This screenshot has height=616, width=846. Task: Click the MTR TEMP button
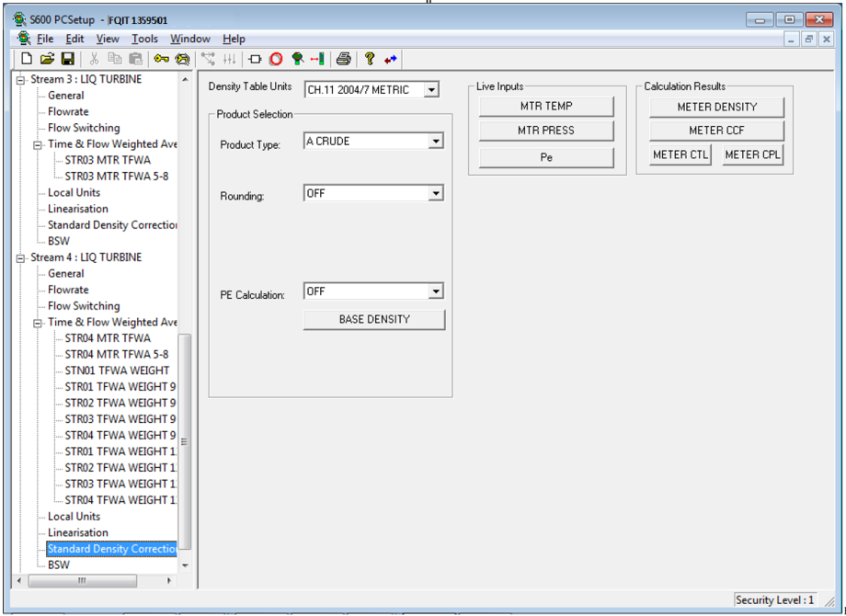click(x=546, y=107)
